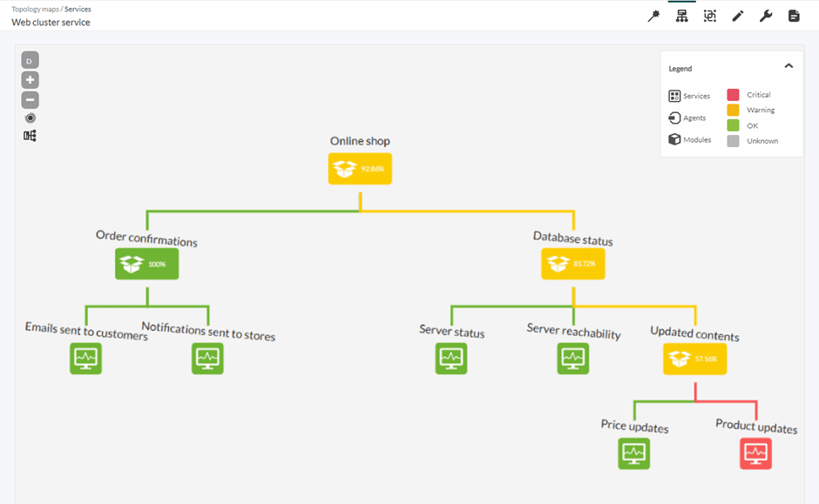
Task: Click the pencil edit icon
Action: point(738,16)
